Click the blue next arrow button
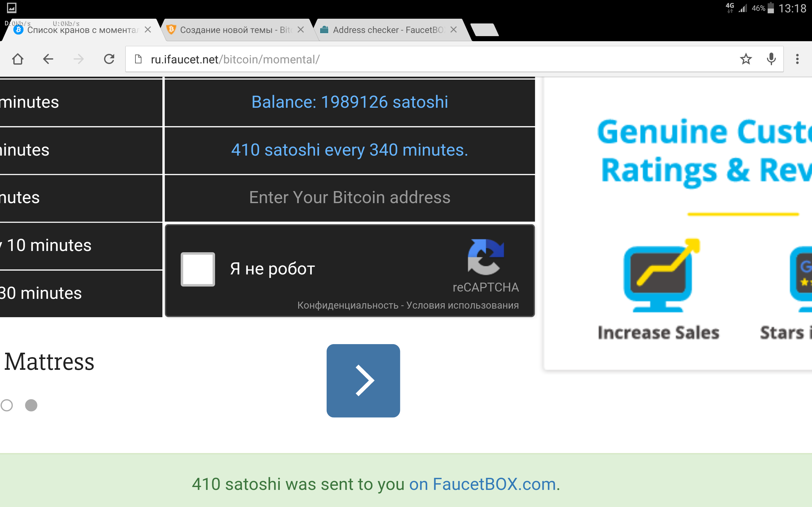Viewport: 812px width, 507px height. click(363, 381)
